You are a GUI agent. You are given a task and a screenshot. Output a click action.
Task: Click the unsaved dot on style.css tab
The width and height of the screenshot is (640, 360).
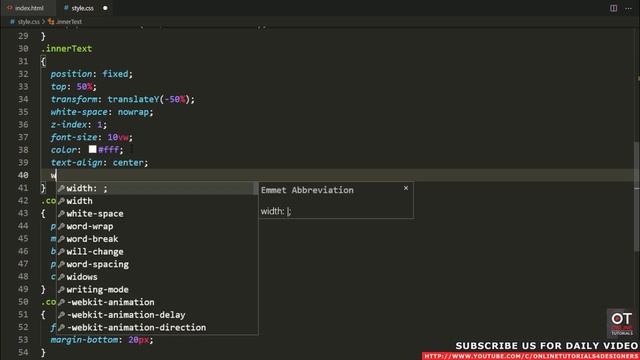(105, 8)
